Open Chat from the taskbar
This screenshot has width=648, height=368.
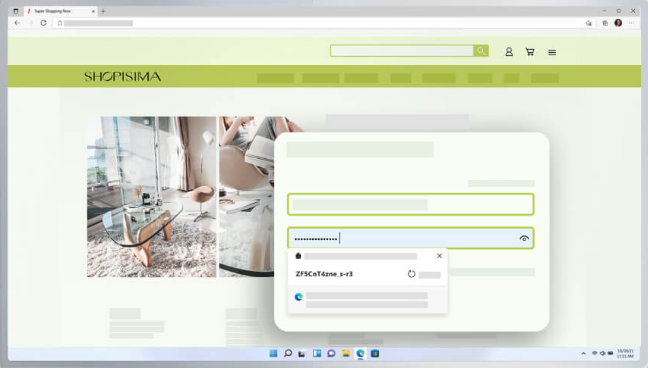click(331, 354)
